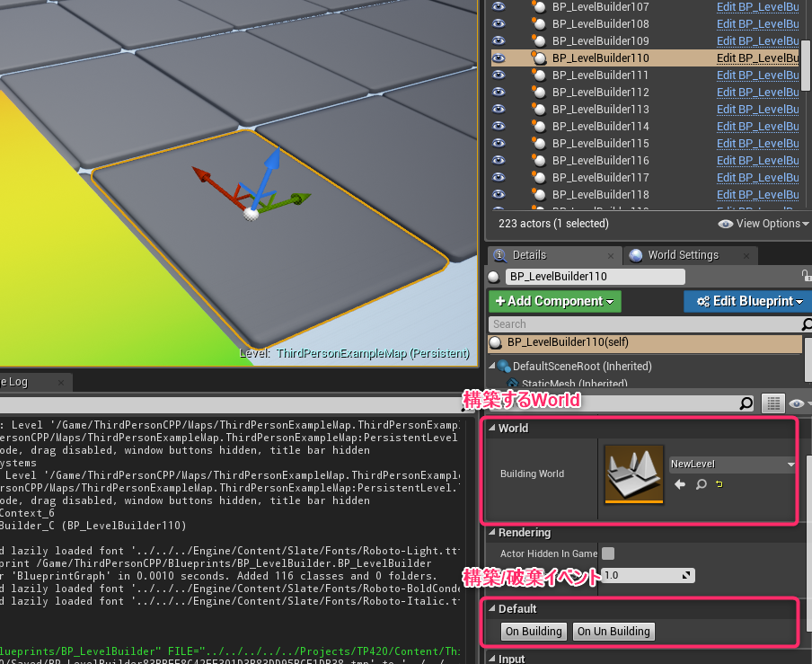Image resolution: width=812 pixels, height=664 pixels.
Task: Toggle visibility of BP_LevelBuilder115
Action: (x=499, y=143)
